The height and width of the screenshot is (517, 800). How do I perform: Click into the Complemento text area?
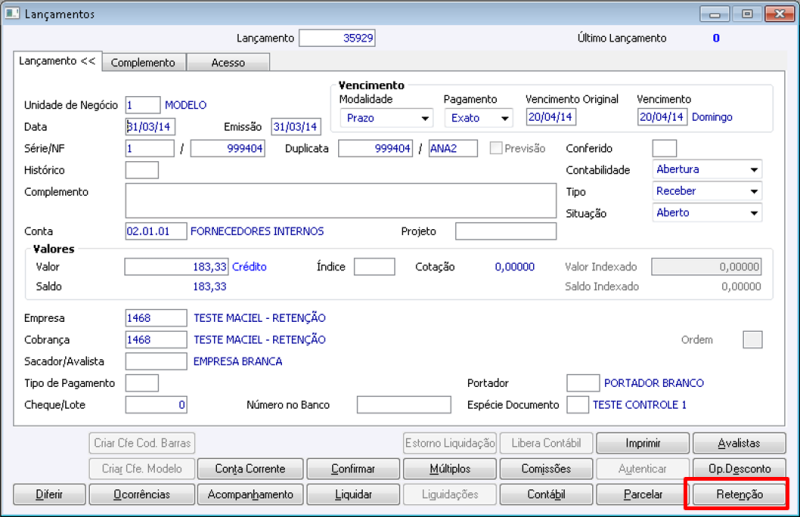click(340, 200)
